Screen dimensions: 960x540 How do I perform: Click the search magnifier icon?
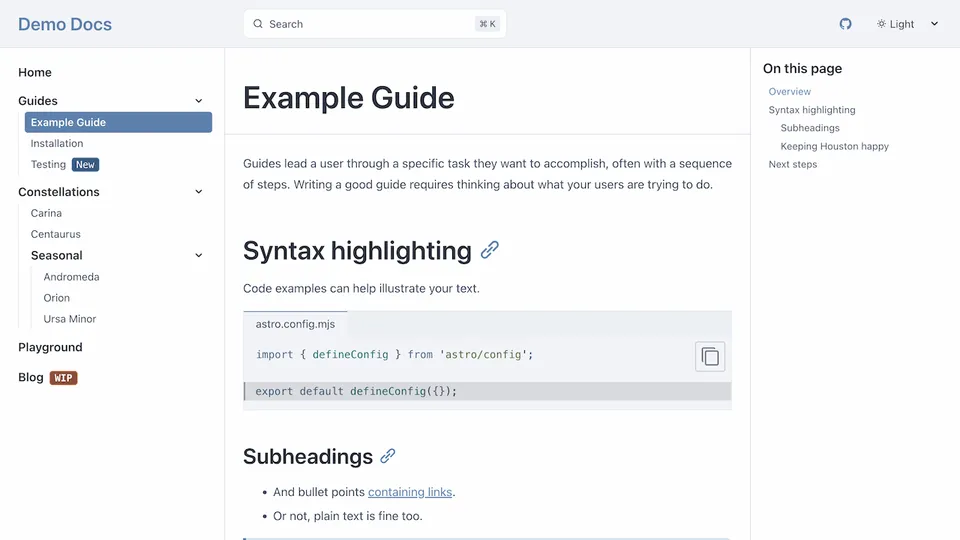coord(258,24)
